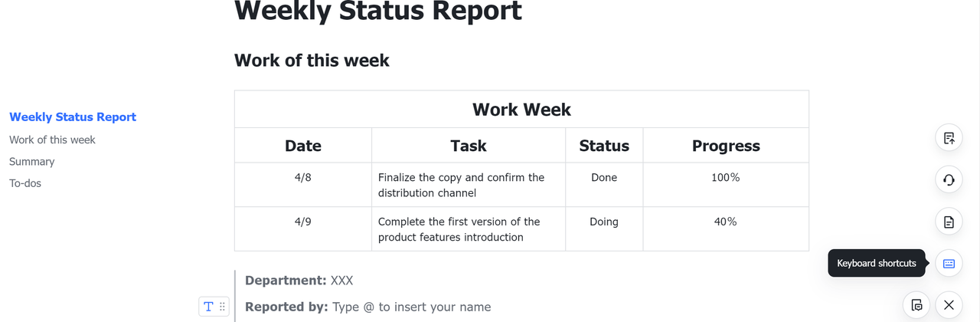Viewport: 980px width, 322px height.
Task: Click the document upload icon with arrow
Action: point(949,138)
